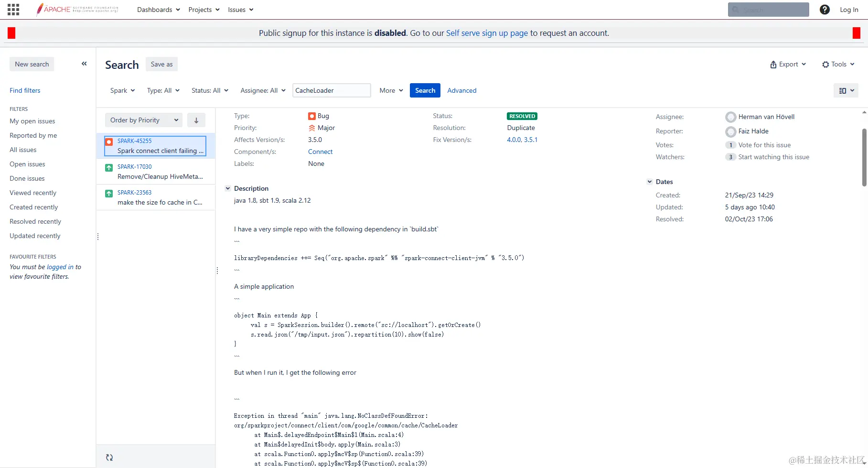Click the Remove/Cleanup HiveMeta... issue summary
Viewport: 868px width, 468px height.
click(x=160, y=176)
